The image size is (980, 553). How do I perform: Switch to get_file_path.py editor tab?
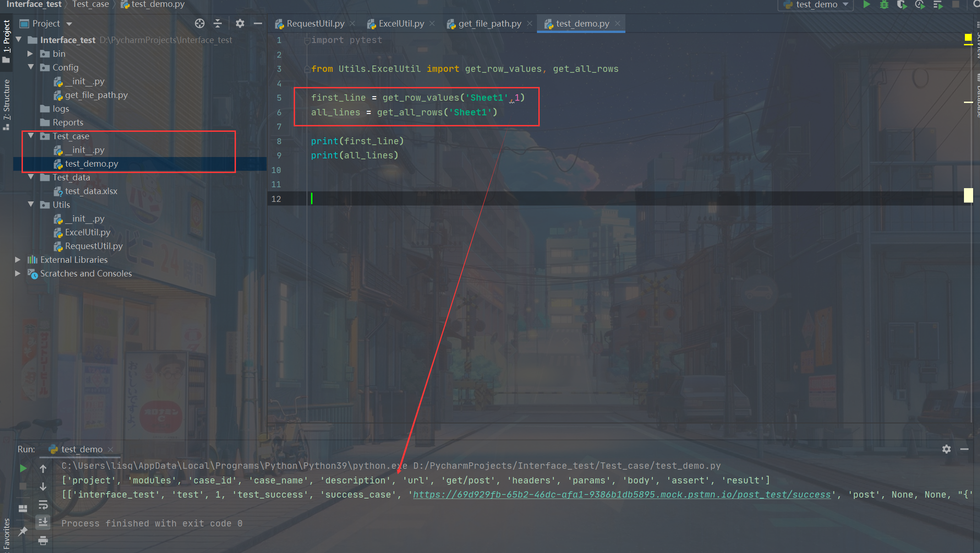[x=489, y=23]
